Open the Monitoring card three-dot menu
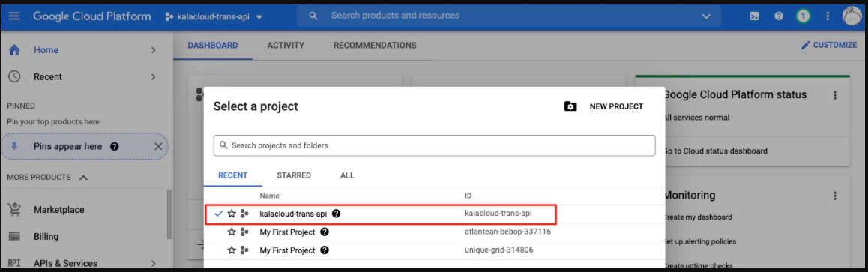Screen dimensions: 868x272 click(835, 196)
